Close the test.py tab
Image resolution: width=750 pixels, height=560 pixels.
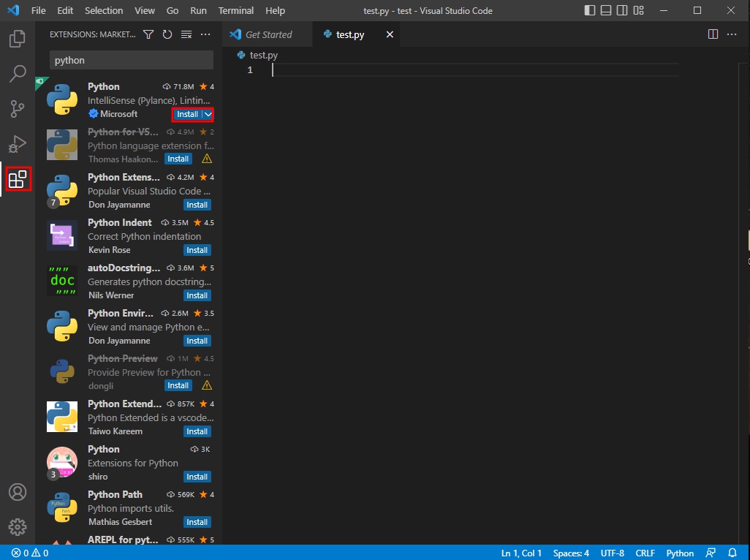[390, 34]
